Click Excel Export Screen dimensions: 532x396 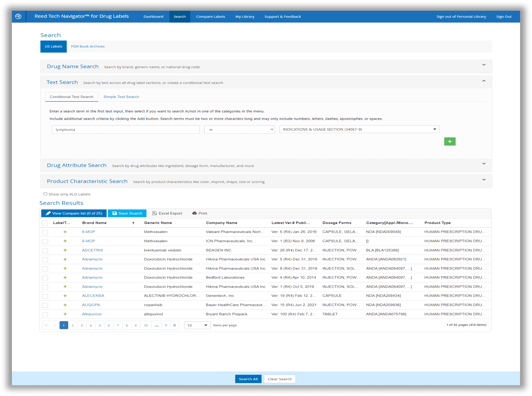point(167,213)
